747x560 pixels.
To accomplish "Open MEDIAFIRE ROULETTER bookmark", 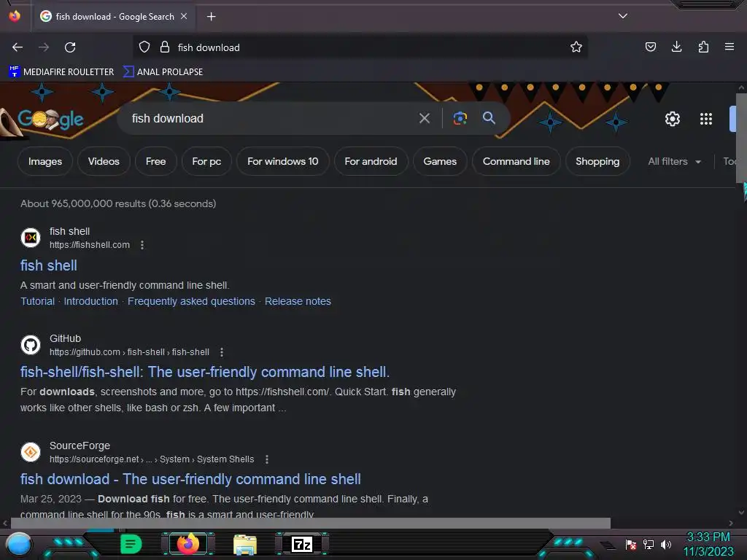I will [61, 72].
